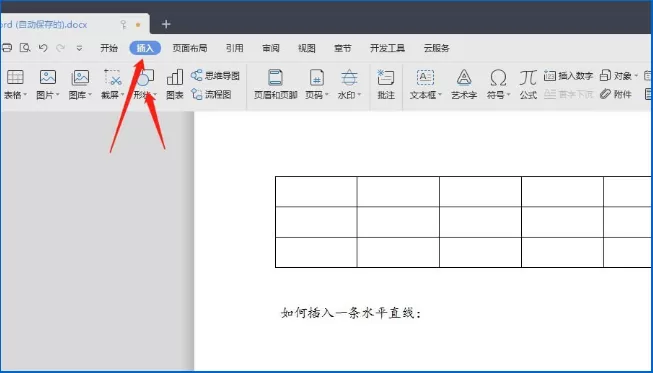The height and width of the screenshot is (373, 653).
Task: Click the 图片 picture insert icon
Action: coord(48,78)
